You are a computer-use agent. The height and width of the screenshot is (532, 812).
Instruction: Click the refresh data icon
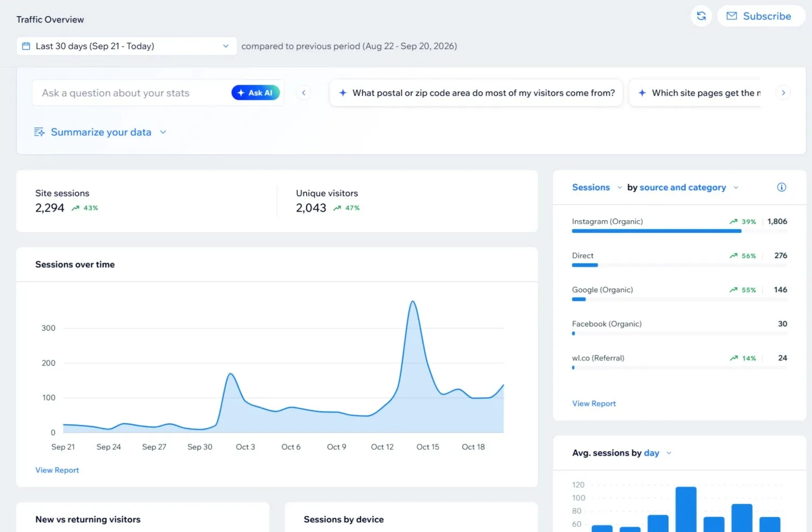[701, 16]
